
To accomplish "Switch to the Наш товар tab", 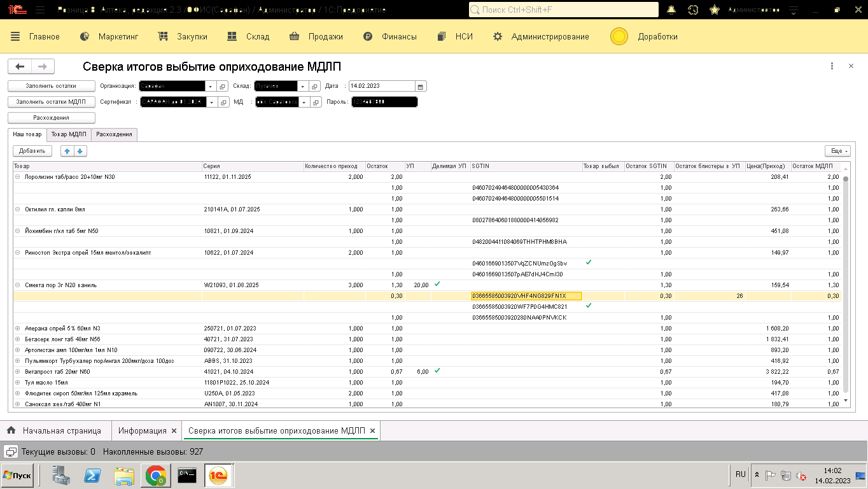I will point(27,134).
